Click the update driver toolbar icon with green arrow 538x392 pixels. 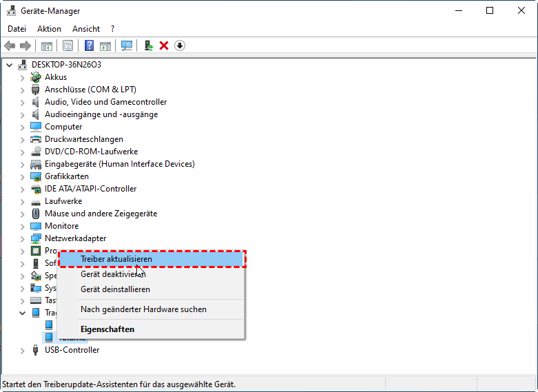[x=148, y=45]
